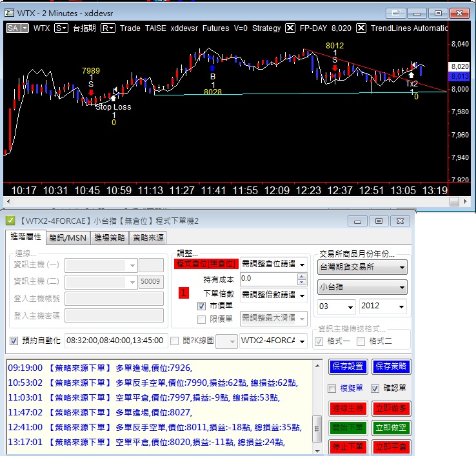This screenshot has width=476, height=458.
Task: Select the 09:19:00 log entry
Action: coord(100,368)
